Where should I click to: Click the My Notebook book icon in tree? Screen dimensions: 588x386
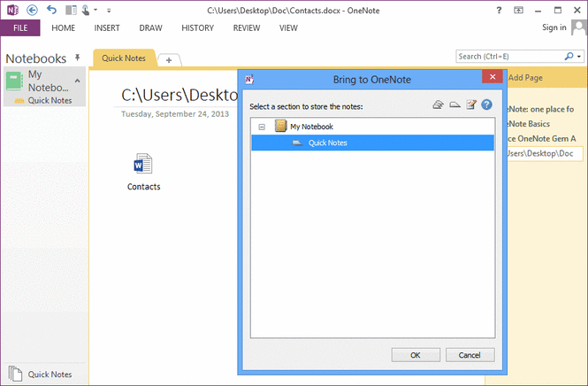[280, 126]
